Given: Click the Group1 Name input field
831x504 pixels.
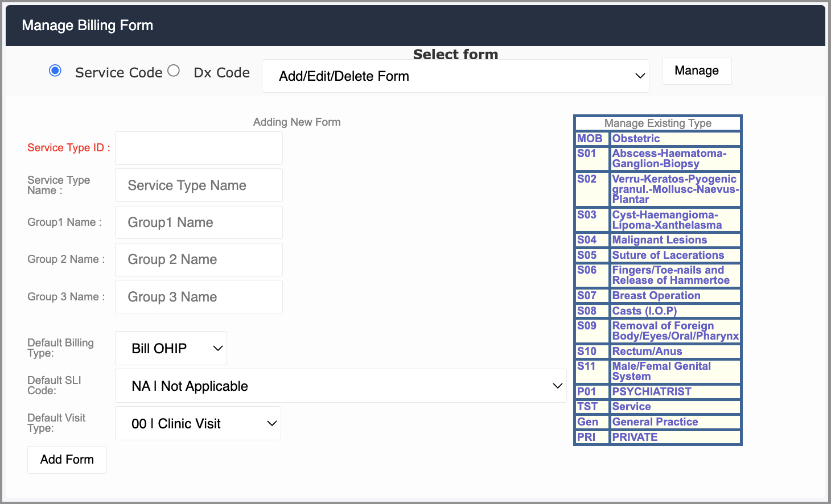Looking at the screenshot, I should click(199, 222).
